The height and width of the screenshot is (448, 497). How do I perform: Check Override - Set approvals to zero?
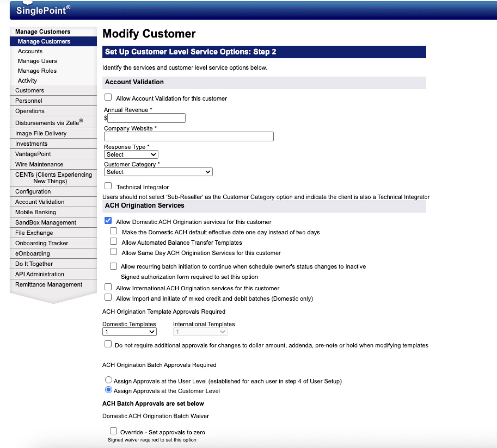[x=114, y=431]
